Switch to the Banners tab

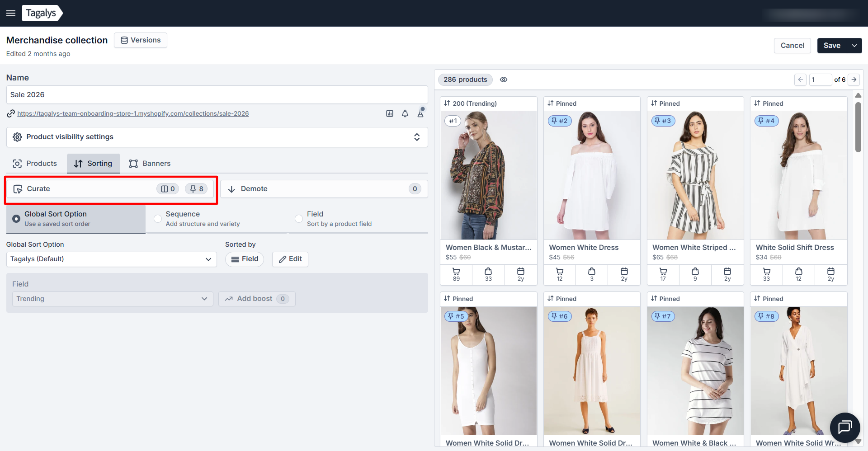click(x=150, y=164)
